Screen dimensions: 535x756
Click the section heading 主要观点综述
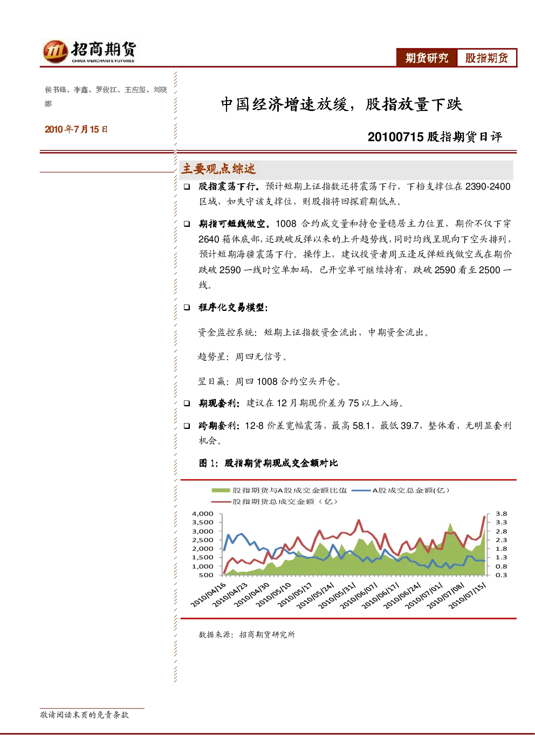[218, 169]
